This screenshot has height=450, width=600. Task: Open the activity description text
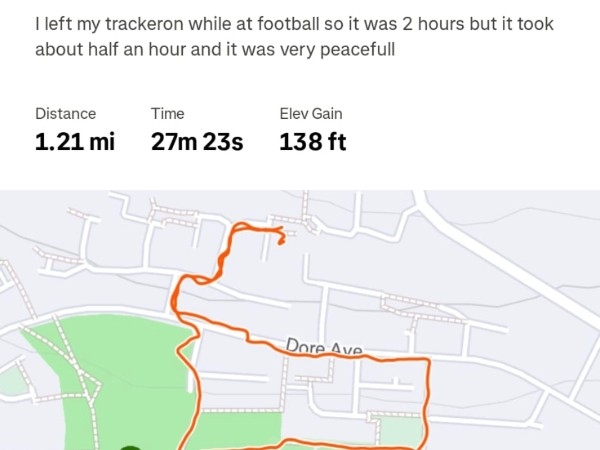[x=294, y=36]
